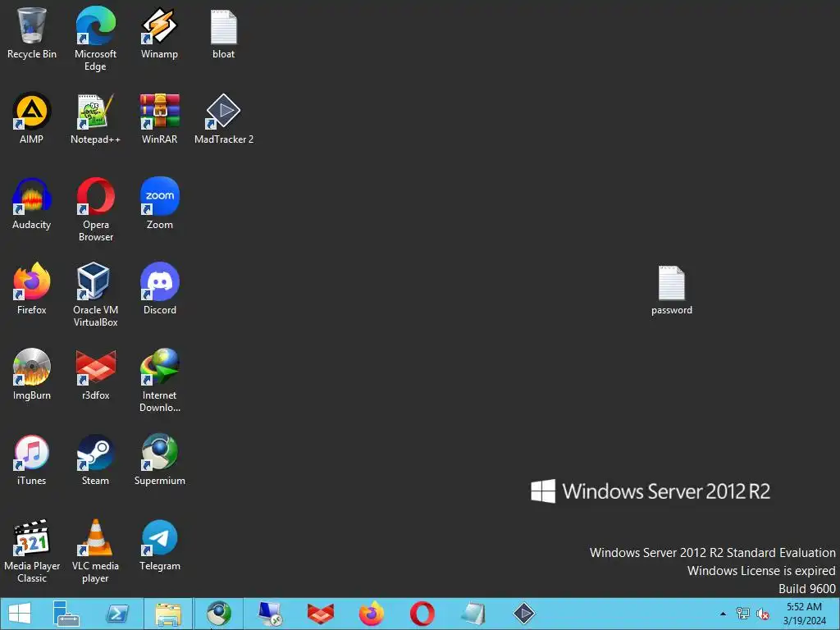Select the Internet Download Manager shortcut

point(160,381)
